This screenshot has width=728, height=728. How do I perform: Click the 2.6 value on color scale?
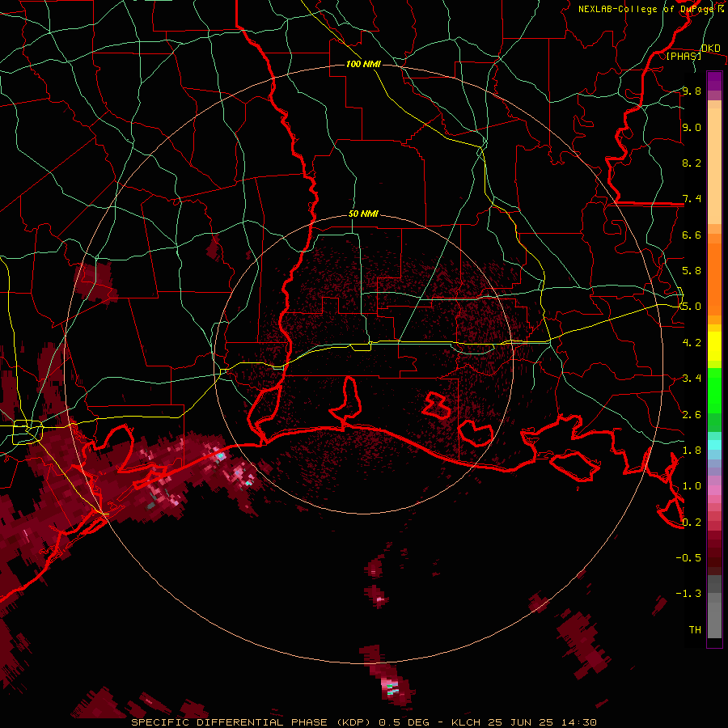pyautogui.click(x=692, y=415)
